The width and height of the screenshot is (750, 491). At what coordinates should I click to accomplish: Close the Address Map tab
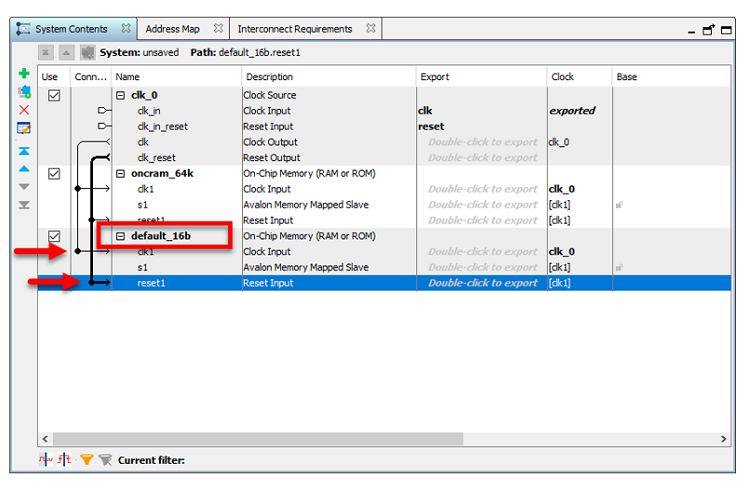tap(218, 28)
